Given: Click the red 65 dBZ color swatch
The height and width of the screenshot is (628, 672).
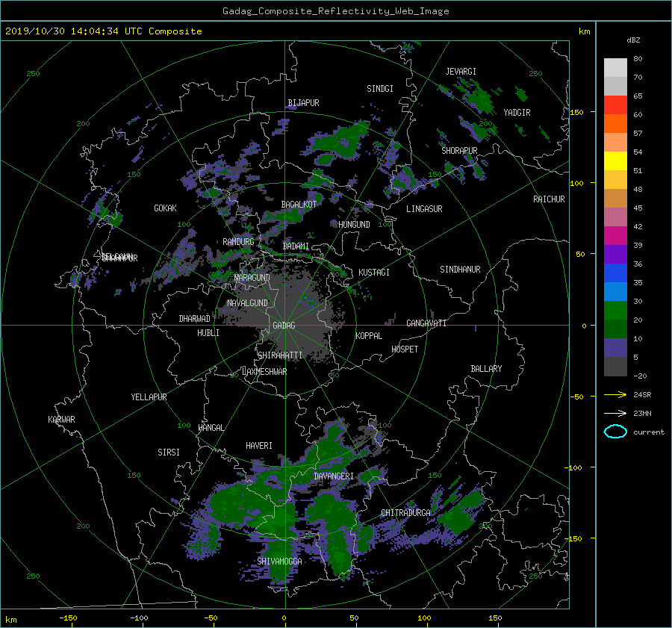Looking at the screenshot, I should 615,105.
